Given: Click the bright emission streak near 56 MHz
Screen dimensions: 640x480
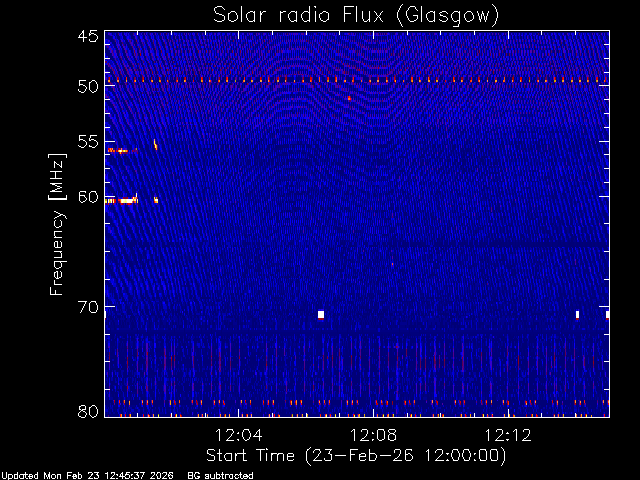Looking at the screenshot, I should coord(122,151).
